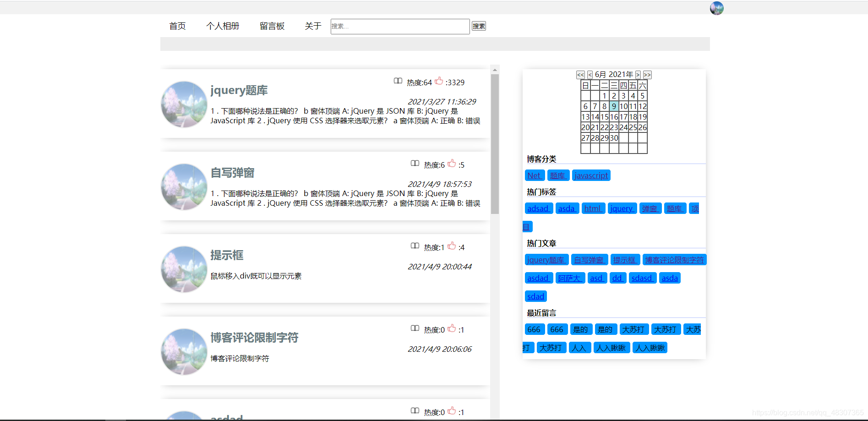Open the jquery hot tag

point(622,208)
